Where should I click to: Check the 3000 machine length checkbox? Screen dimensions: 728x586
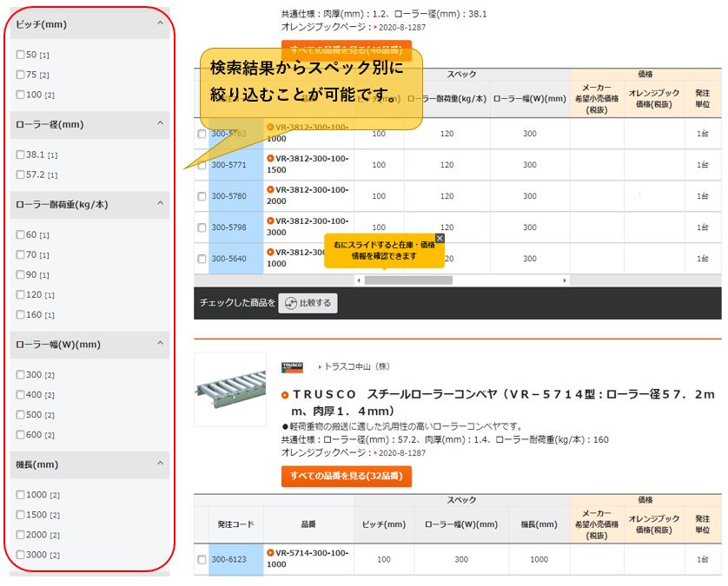point(20,555)
